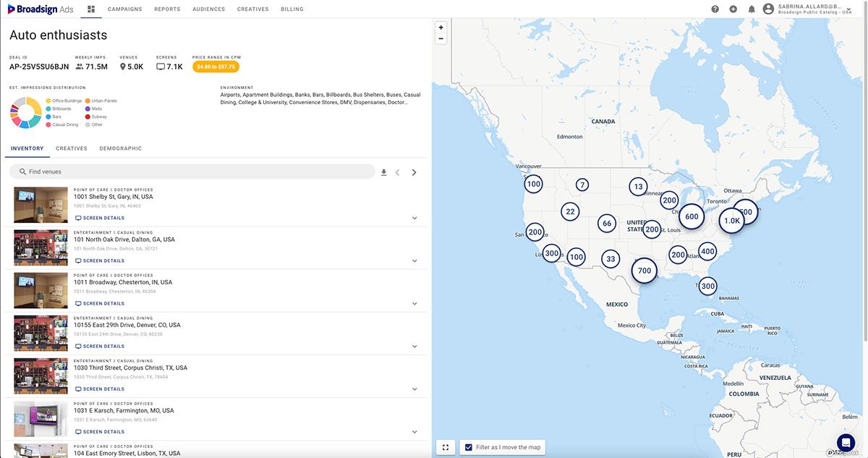This screenshot has height=458, width=868.
Task: Zoom out on the map
Action: click(x=441, y=38)
